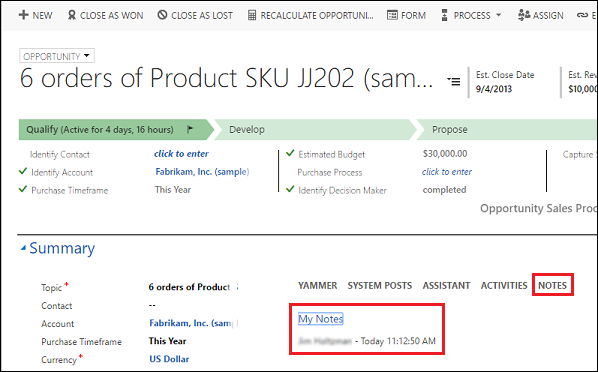Click the record title 6 orders of Product SKU JJ202
The image size is (598, 372).
226,78
